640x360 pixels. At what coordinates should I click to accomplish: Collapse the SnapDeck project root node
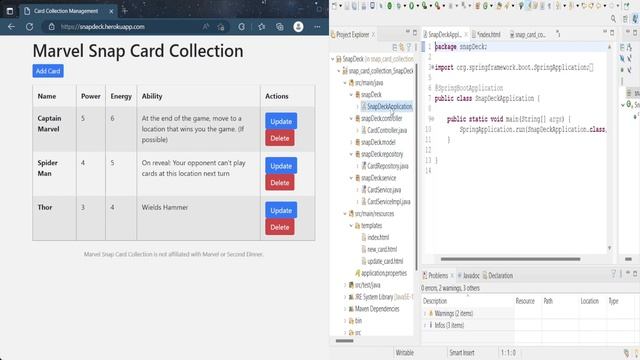333,59
